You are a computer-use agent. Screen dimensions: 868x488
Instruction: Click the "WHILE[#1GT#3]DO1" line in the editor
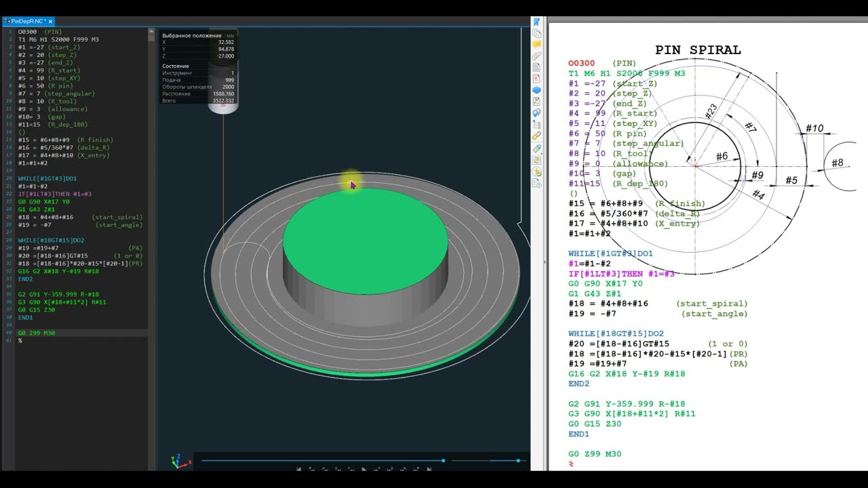[x=47, y=178]
